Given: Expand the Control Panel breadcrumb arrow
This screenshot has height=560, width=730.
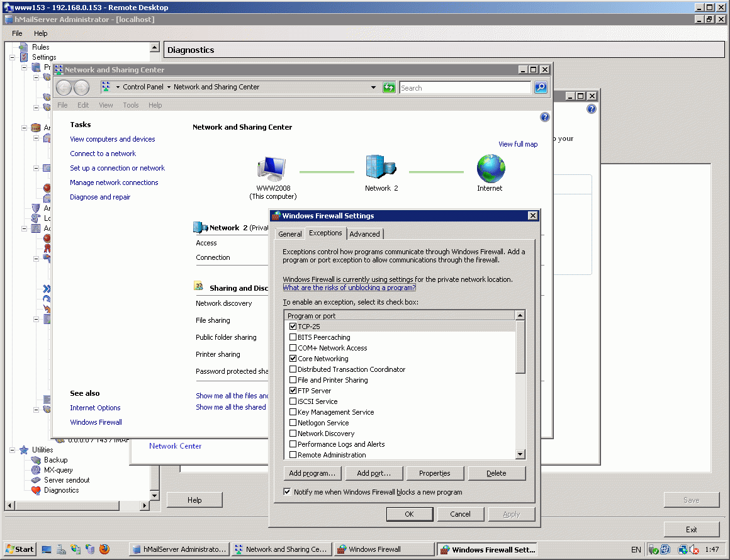Looking at the screenshot, I should [x=118, y=87].
